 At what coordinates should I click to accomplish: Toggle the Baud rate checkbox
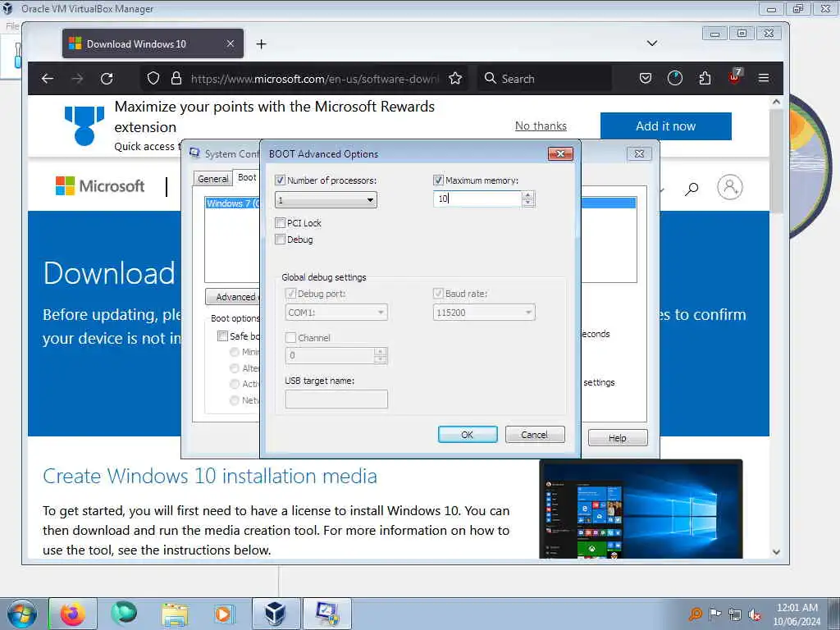click(x=438, y=294)
